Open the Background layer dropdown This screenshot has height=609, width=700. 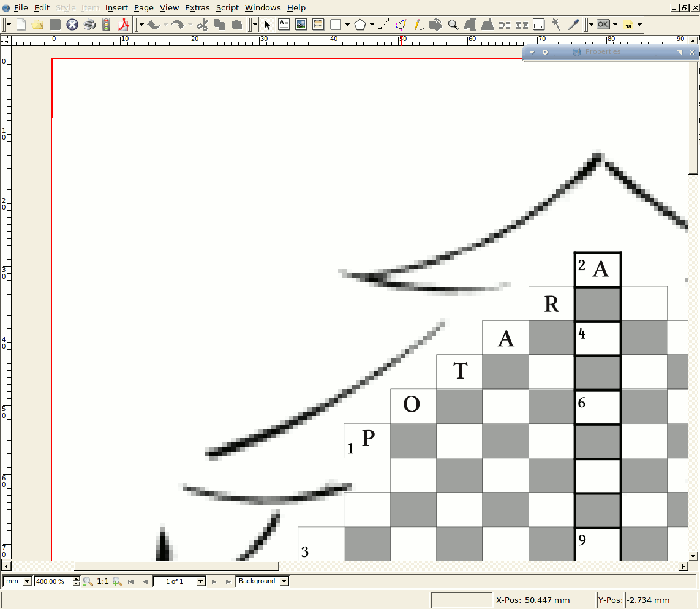pos(262,581)
